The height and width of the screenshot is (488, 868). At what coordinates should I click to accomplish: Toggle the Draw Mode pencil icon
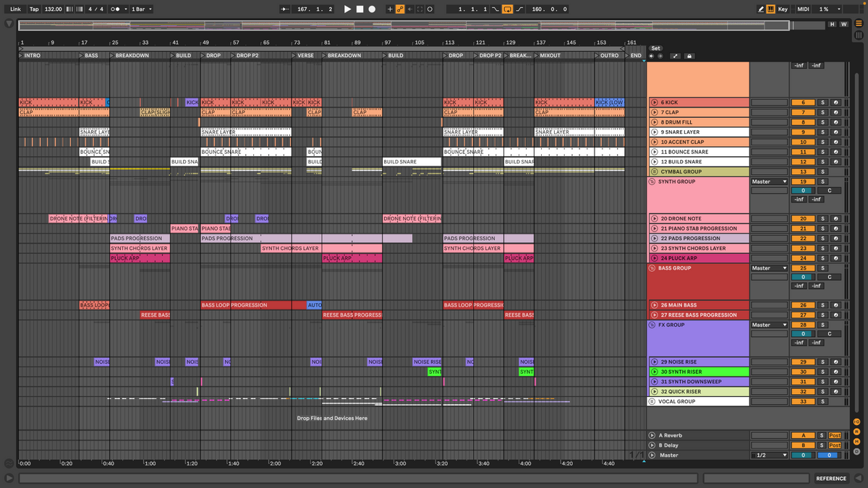[x=761, y=9]
